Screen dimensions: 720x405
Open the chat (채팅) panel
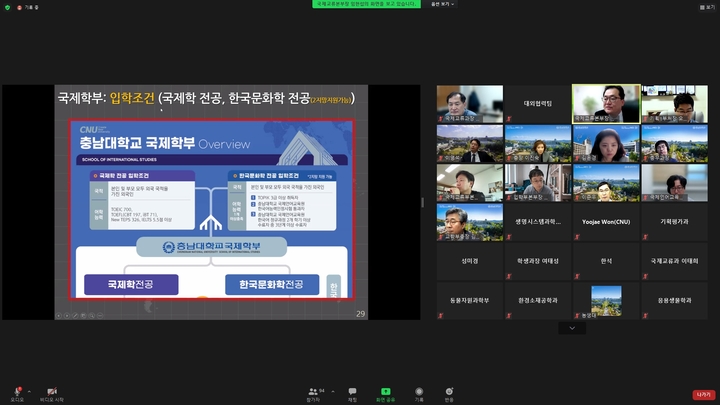point(352,394)
